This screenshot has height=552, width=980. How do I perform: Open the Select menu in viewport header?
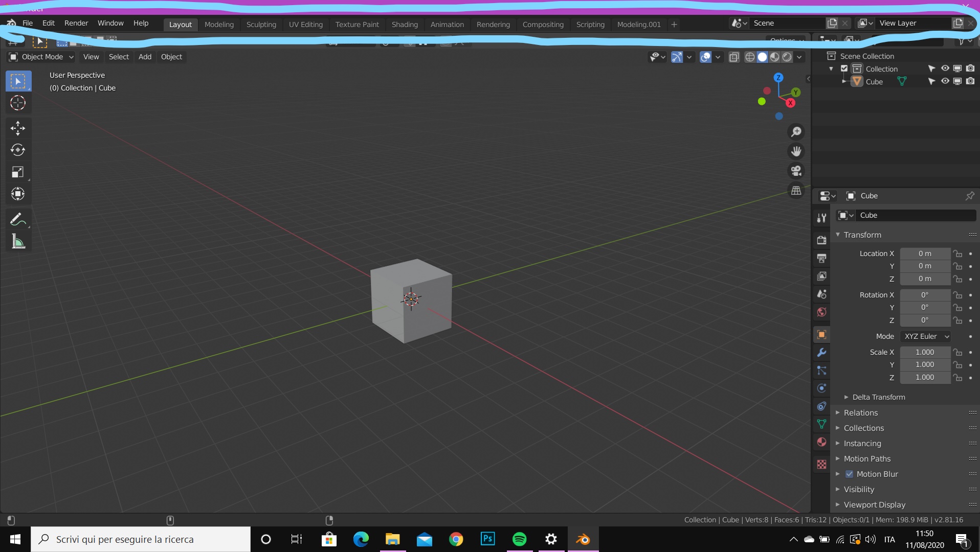pyautogui.click(x=119, y=57)
